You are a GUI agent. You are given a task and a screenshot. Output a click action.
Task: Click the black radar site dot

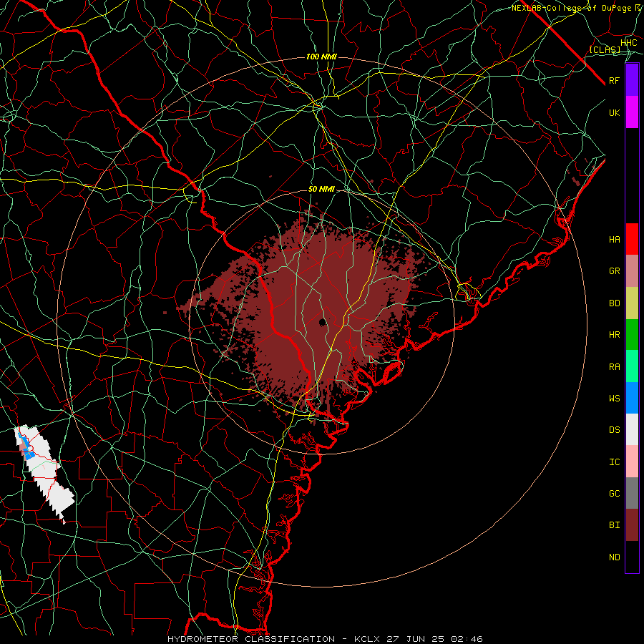tap(323, 323)
